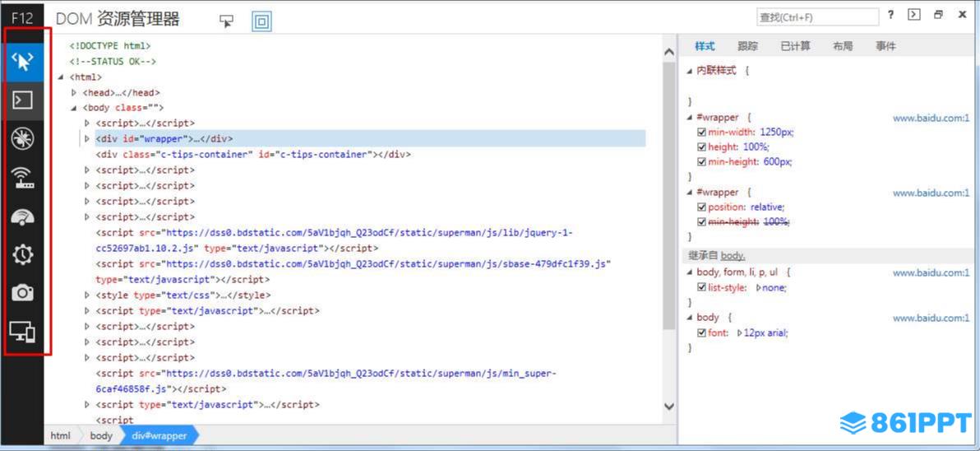Open www.baidu.com:1 link beside the lone body rule
Image resolution: width=980 pixels, height=451 pixels.
(931, 318)
